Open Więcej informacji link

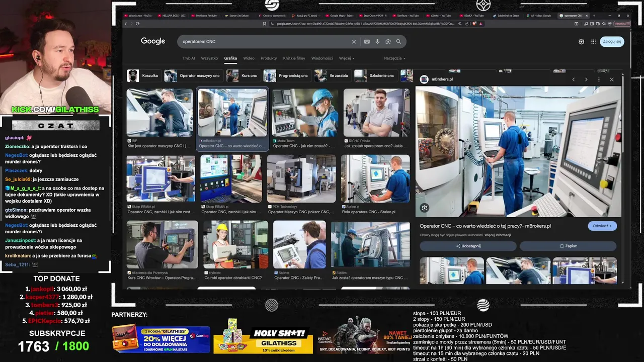pos(498,235)
